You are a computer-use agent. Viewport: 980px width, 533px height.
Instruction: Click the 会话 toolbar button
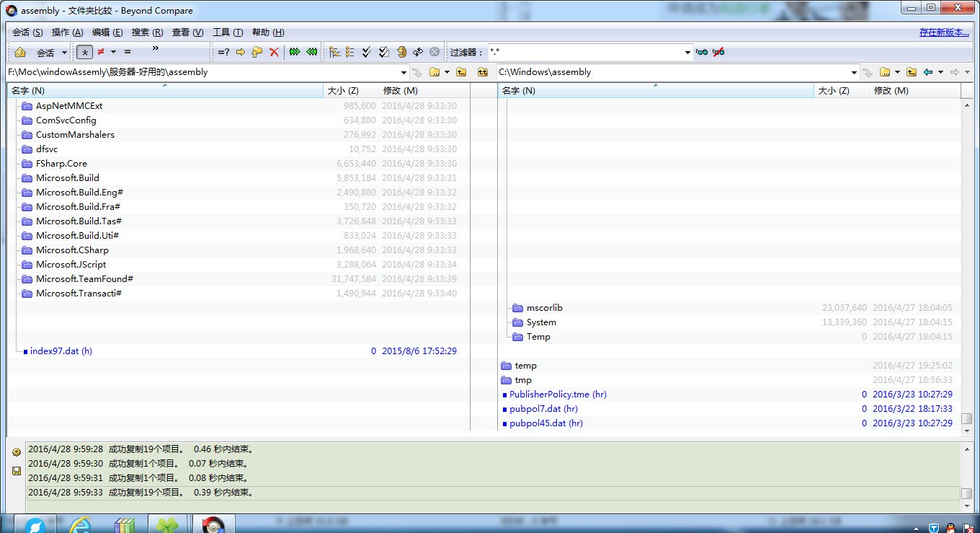45,53
